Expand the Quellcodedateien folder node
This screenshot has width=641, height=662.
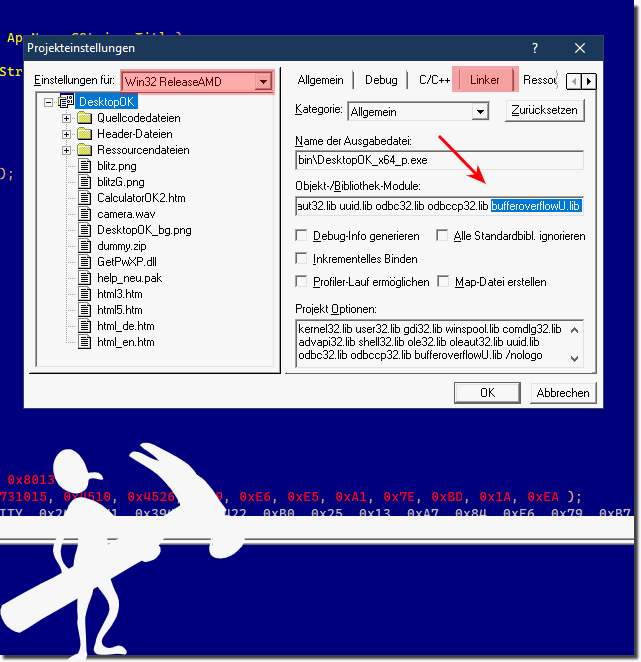pyautogui.click(x=66, y=118)
